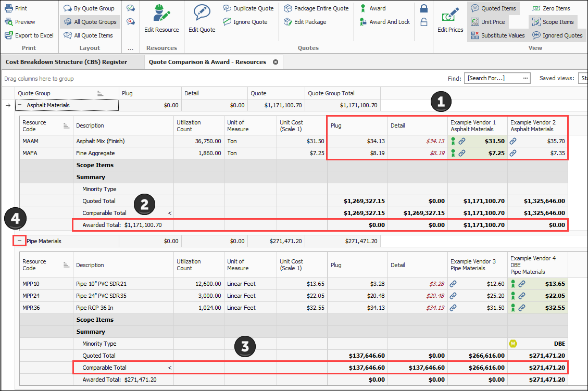The image size is (588, 391).
Task: Click Duplicate Quote button
Action: pos(248,8)
